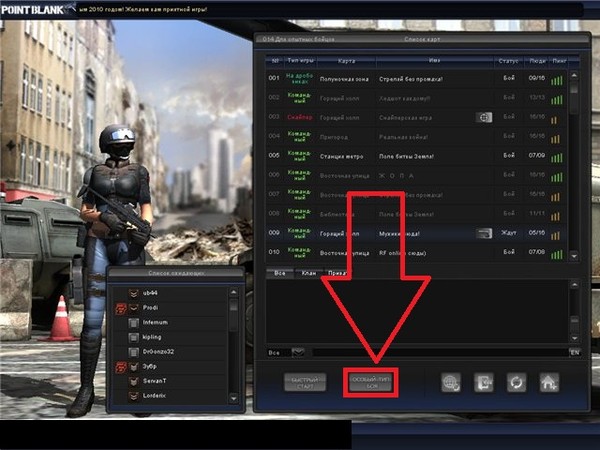
Task: Click the server globe icon button
Action: click(451, 382)
